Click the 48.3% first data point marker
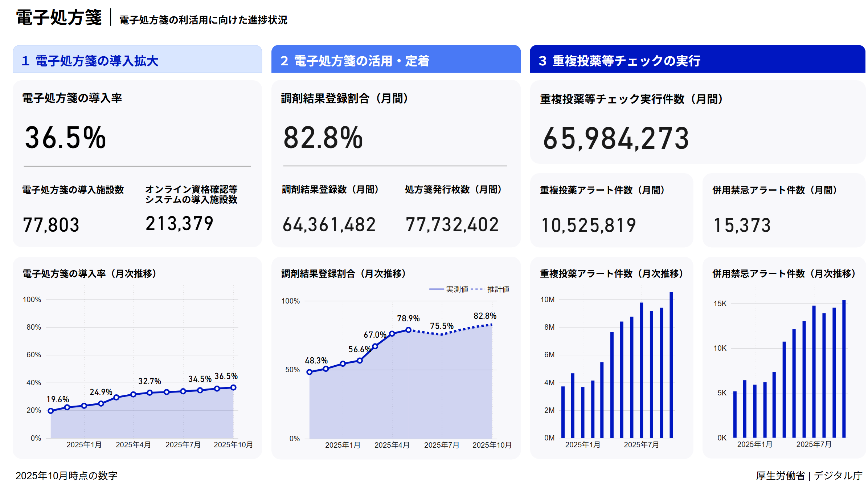868x488 pixels. click(310, 372)
